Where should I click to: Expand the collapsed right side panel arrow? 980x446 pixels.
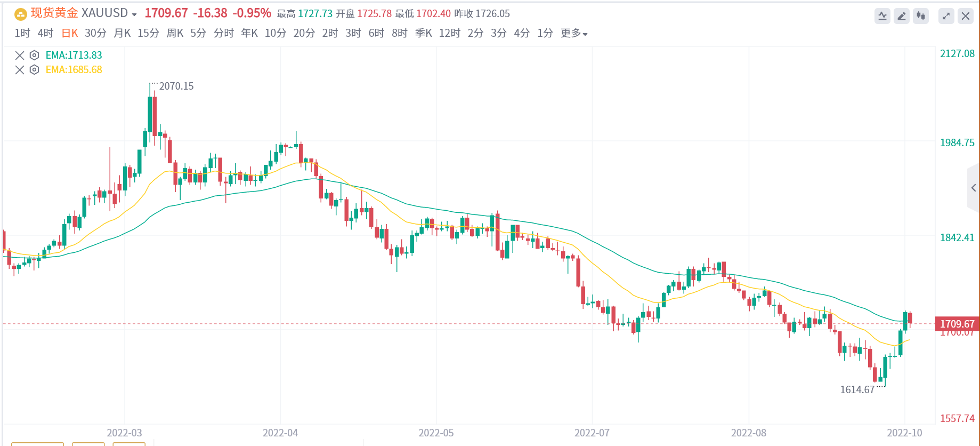974,188
